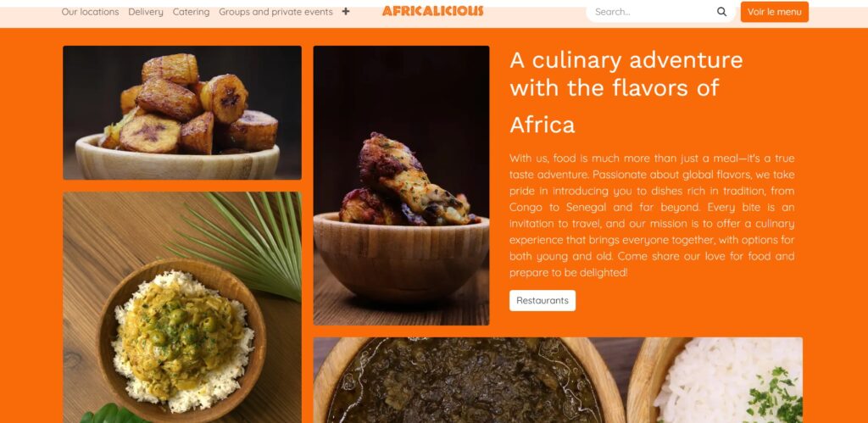Focus the Search text field
The width and height of the screenshot is (868, 423).
654,12
